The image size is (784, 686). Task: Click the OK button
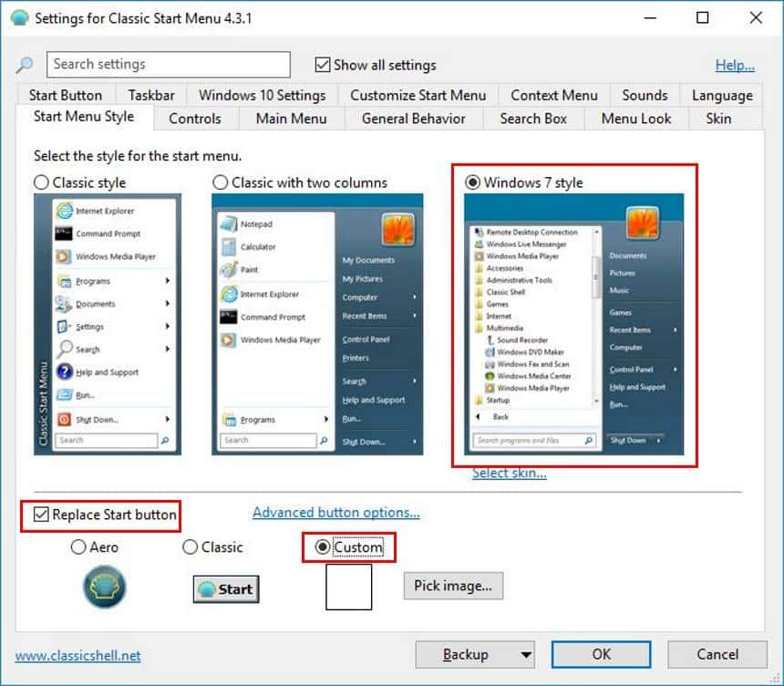pos(601,654)
